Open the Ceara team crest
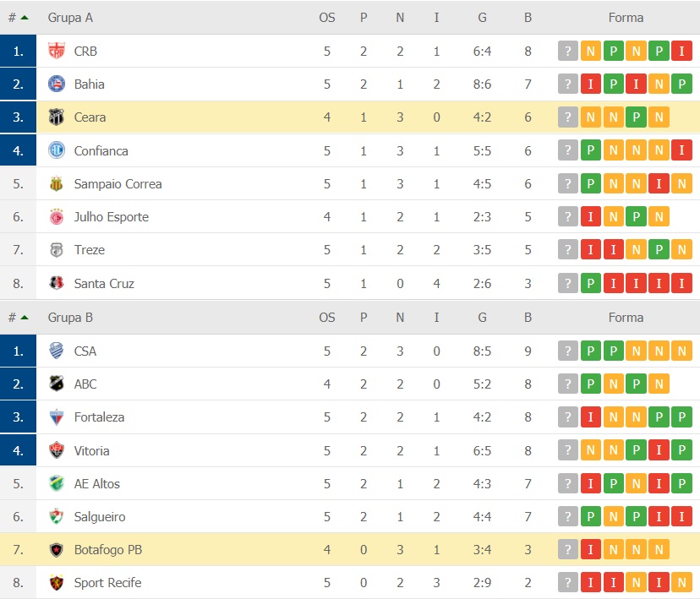Image resolution: width=700 pixels, height=599 pixels. [x=57, y=117]
